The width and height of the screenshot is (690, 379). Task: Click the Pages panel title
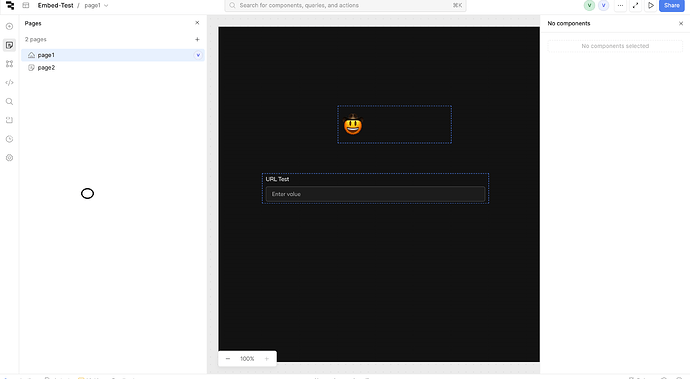click(33, 23)
